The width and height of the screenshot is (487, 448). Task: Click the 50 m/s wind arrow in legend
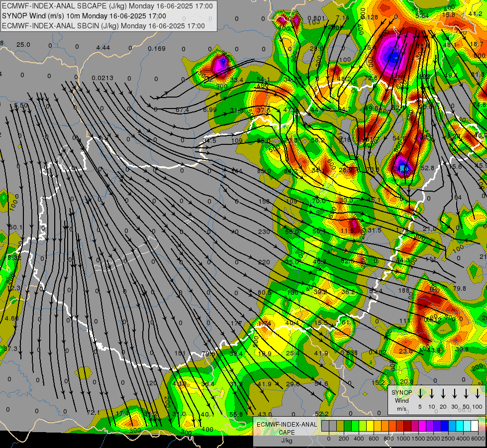[x=466, y=393]
